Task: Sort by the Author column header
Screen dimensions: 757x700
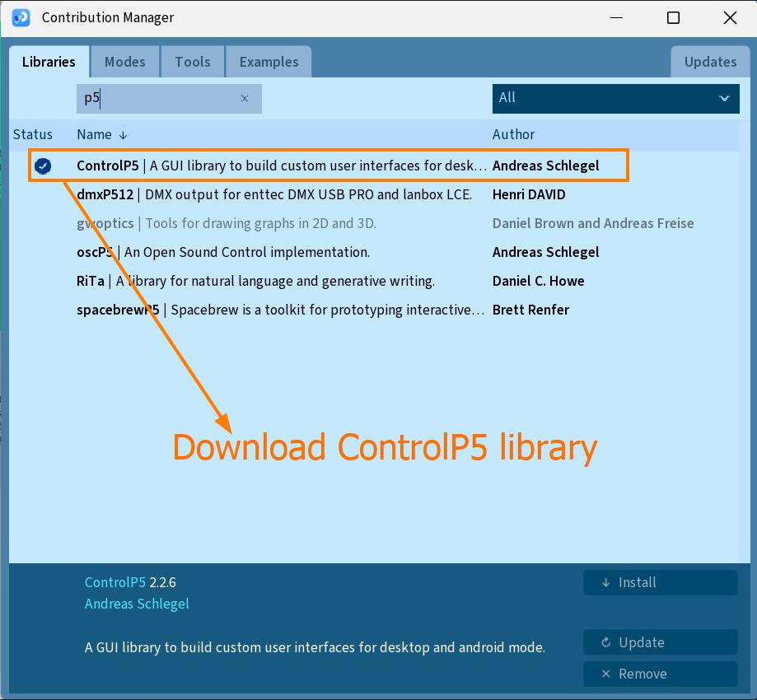Action: click(x=513, y=134)
